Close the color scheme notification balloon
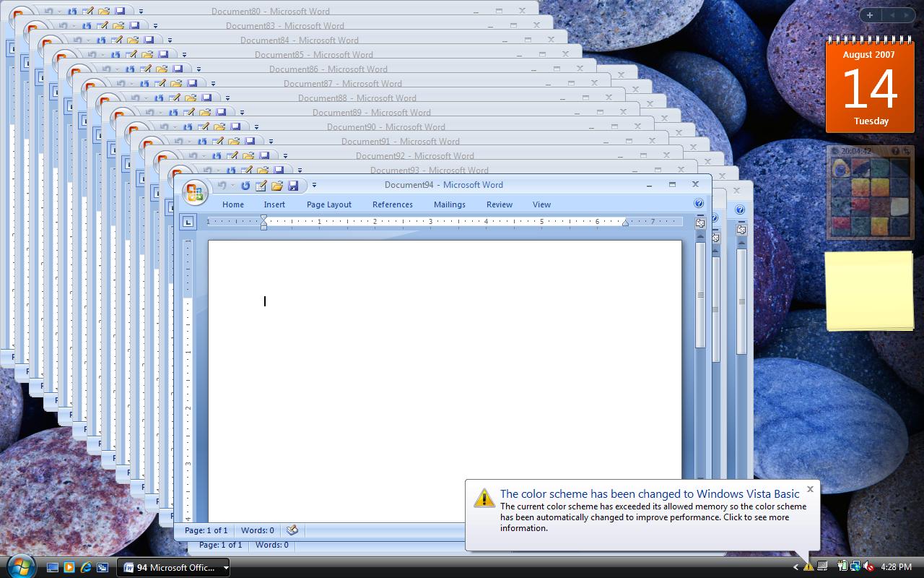This screenshot has width=924, height=578. (x=810, y=489)
